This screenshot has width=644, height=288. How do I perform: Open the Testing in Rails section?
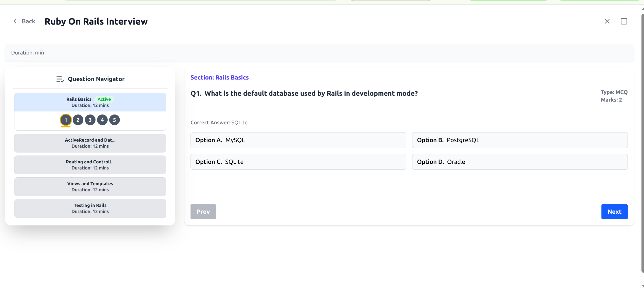[x=90, y=208]
